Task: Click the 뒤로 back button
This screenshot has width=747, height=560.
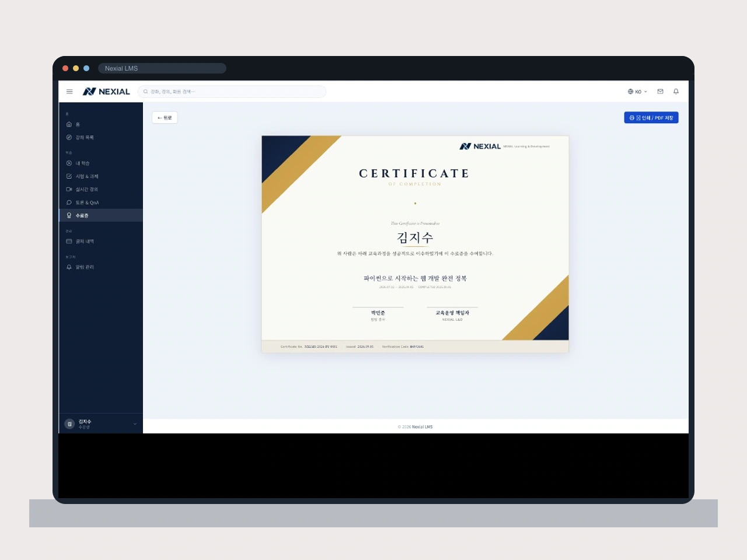Action: (x=165, y=118)
